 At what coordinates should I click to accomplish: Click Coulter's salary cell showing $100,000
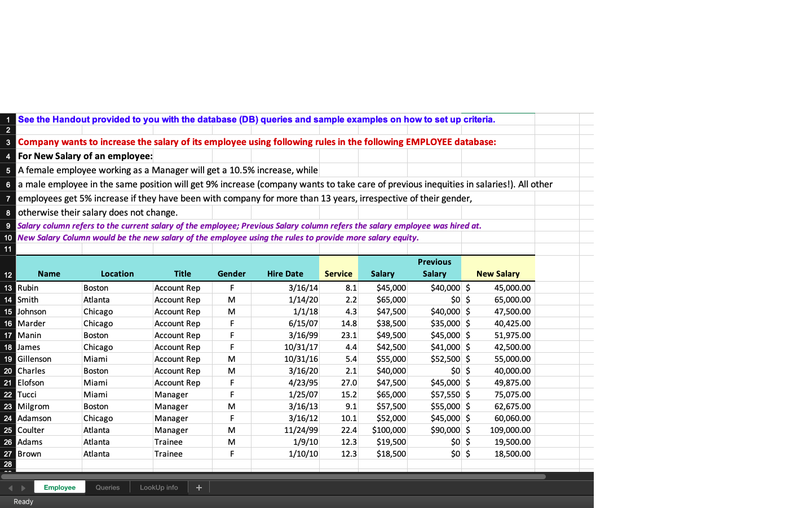pos(383,430)
